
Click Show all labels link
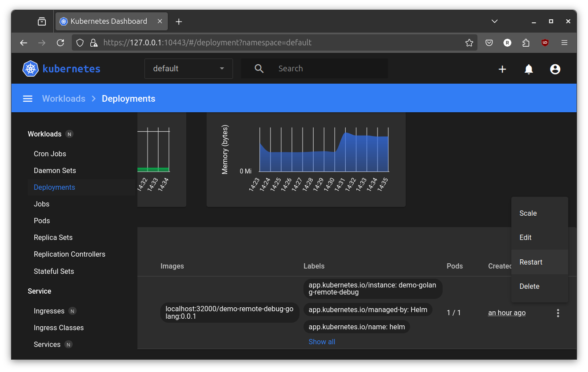[x=322, y=342]
